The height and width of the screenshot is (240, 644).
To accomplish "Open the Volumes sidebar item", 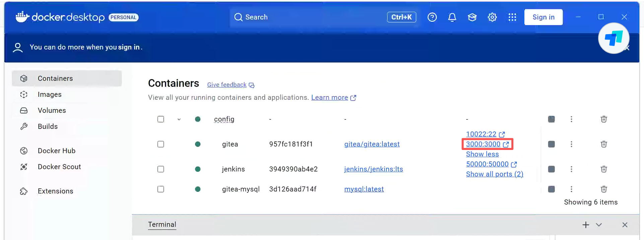I will pyautogui.click(x=67, y=110).
